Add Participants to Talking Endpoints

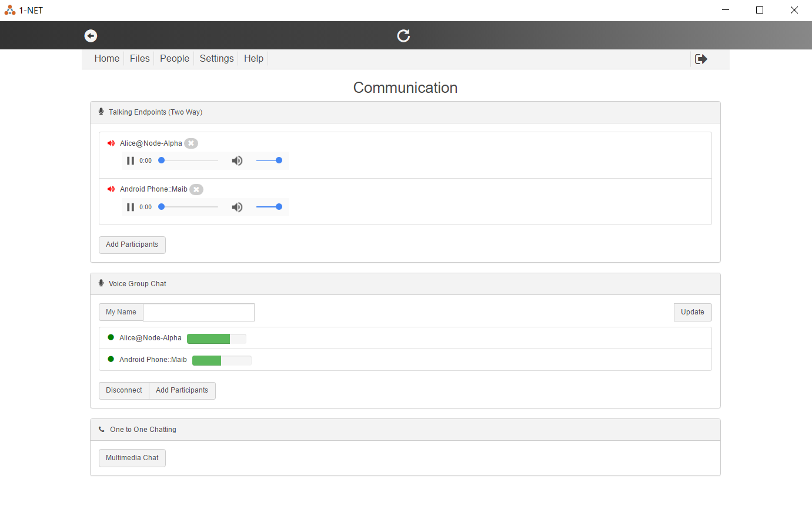pos(132,244)
